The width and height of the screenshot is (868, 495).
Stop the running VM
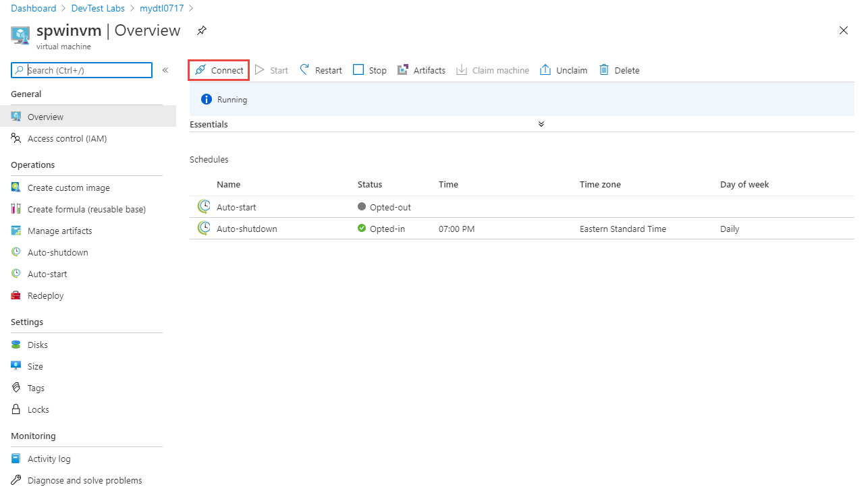[x=369, y=69]
